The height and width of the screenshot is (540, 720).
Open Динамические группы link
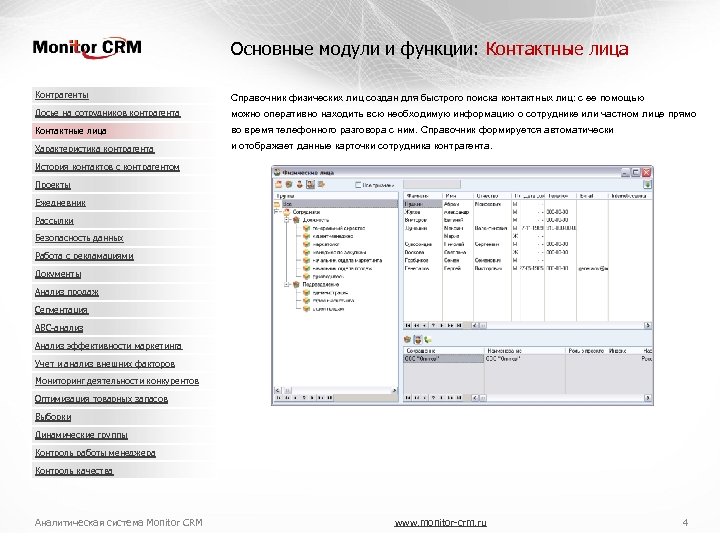pyautogui.click(x=81, y=435)
